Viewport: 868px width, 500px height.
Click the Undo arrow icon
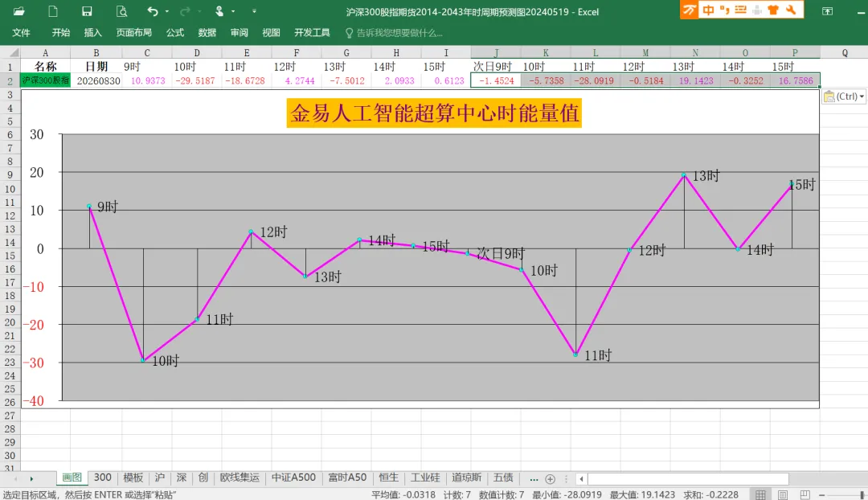click(152, 11)
